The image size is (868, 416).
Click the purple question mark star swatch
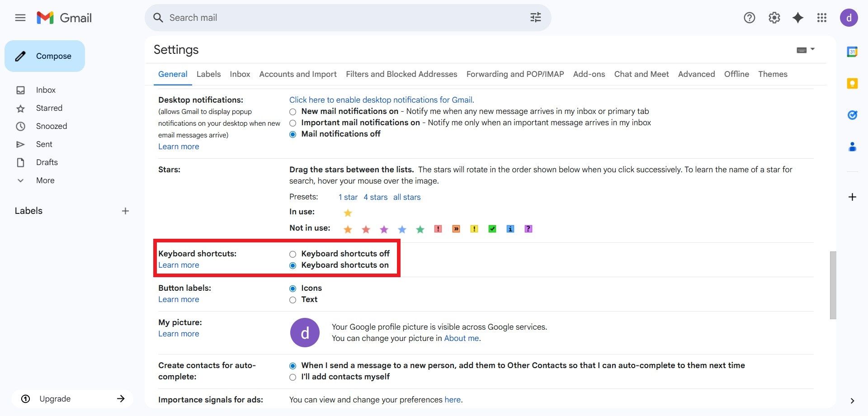528,229
